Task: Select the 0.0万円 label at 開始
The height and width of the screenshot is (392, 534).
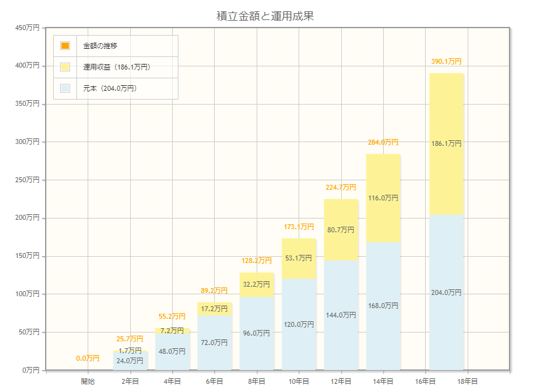Action: click(88, 358)
